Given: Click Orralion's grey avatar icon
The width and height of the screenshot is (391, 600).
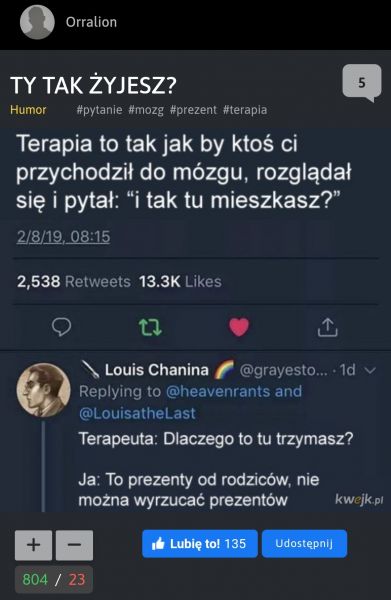Looking at the screenshot, I should [37, 22].
